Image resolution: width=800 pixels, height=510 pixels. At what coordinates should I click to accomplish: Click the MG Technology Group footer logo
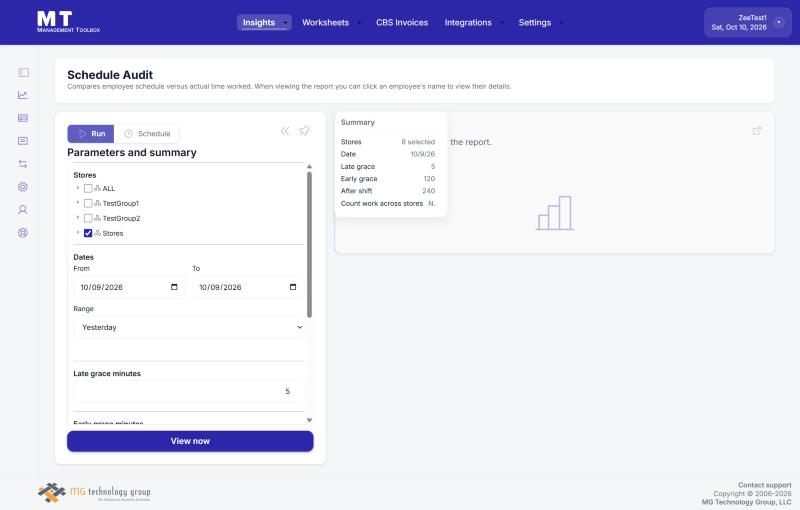click(x=94, y=493)
